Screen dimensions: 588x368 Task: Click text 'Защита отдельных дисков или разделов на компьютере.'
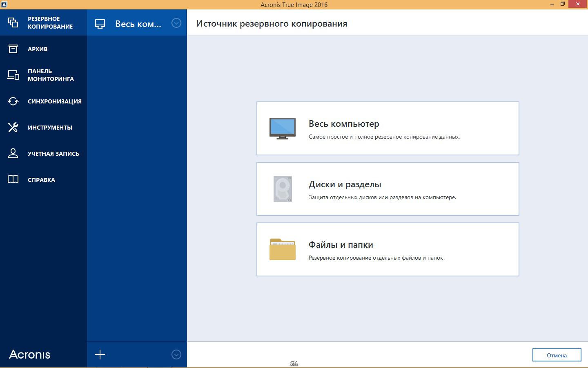click(x=382, y=197)
